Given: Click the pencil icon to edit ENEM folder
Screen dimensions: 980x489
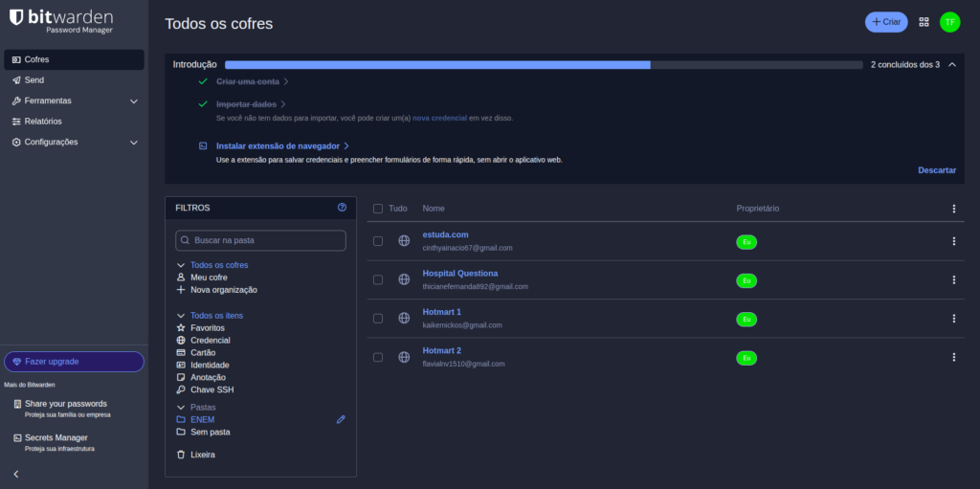Looking at the screenshot, I should click(341, 419).
